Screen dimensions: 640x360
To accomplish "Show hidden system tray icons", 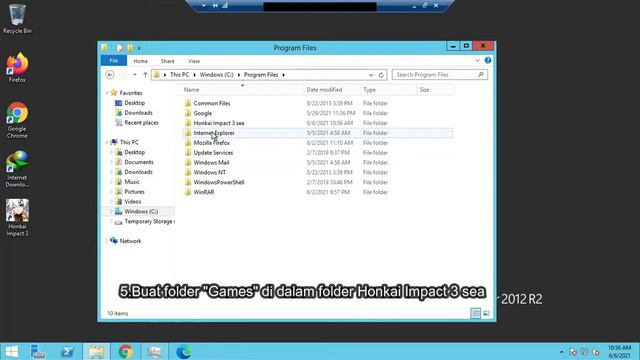I will [x=561, y=352].
